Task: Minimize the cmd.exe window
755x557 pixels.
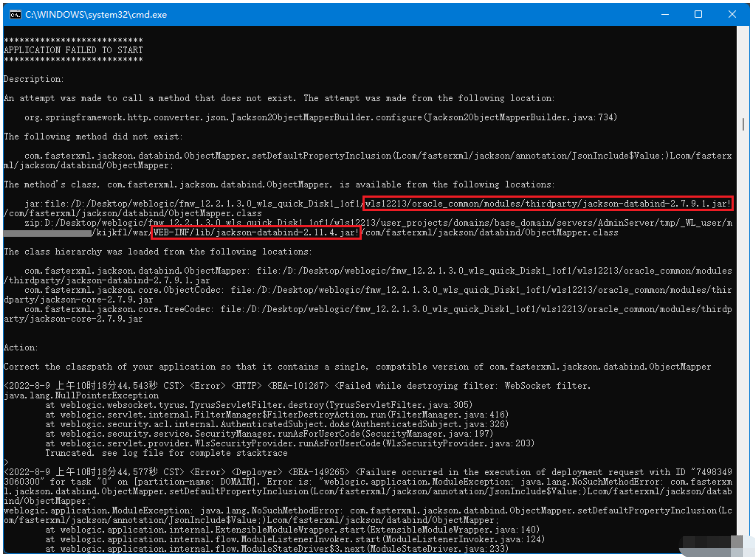Action: (665, 14)
